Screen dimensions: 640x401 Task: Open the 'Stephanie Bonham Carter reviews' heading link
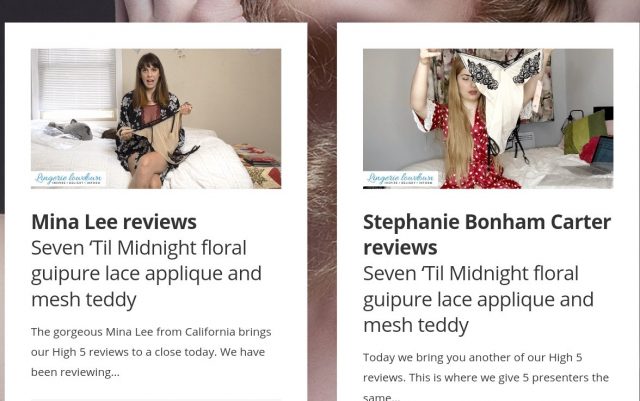pos(487,234)
